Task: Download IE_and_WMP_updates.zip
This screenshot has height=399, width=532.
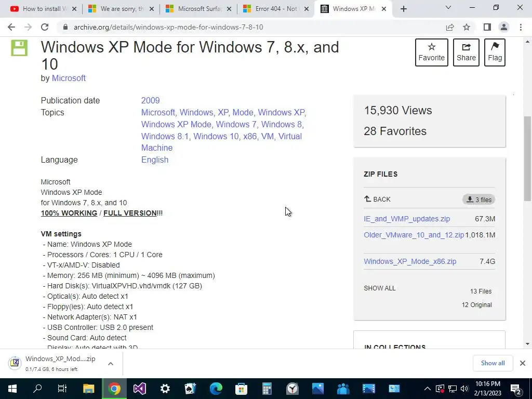Action: point(407,219)
